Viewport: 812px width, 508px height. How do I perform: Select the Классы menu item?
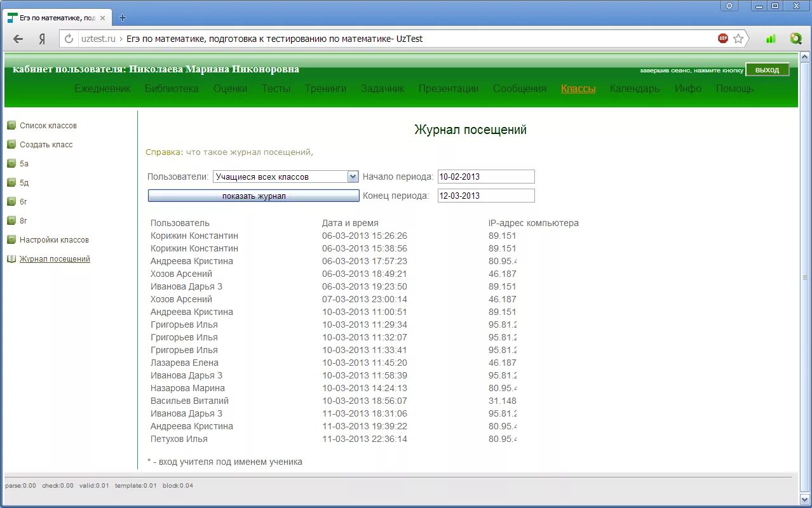point(578,89)
